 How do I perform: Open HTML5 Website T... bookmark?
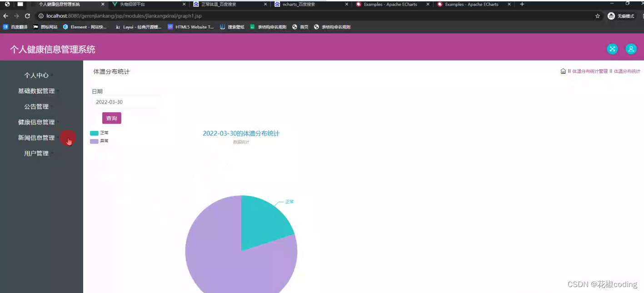pos(190,27)
